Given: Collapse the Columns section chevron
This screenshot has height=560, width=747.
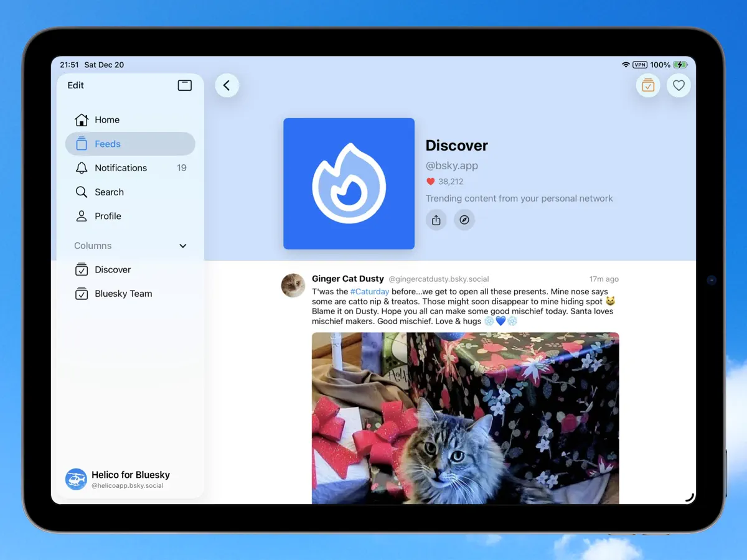Looking at the screenshot, I should [183, 246].
